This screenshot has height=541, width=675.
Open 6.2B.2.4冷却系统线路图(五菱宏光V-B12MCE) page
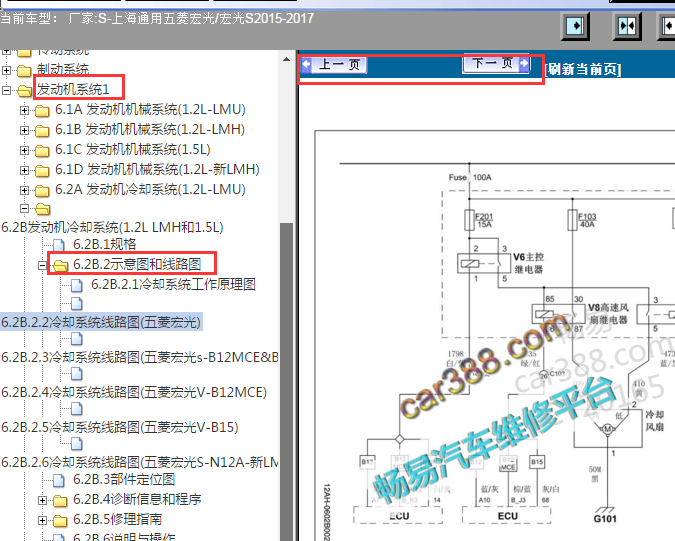pos(134,392)
